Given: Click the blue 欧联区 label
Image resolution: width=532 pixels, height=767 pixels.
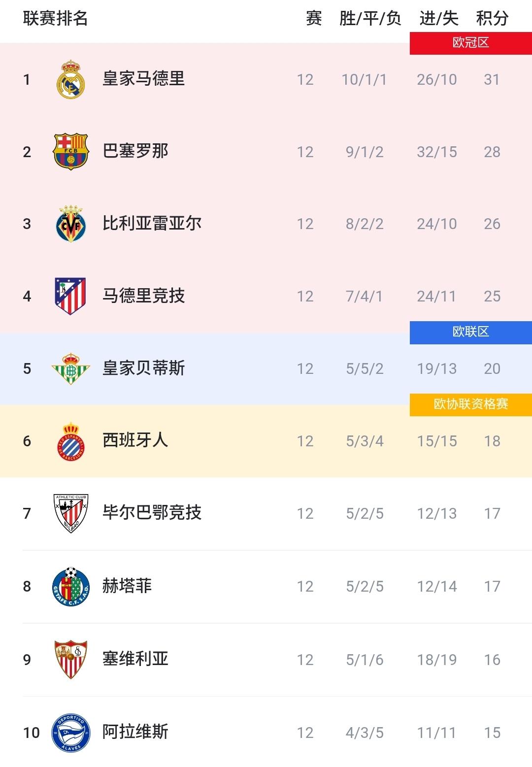Looking at the screenshot, I should coord(470,332).
